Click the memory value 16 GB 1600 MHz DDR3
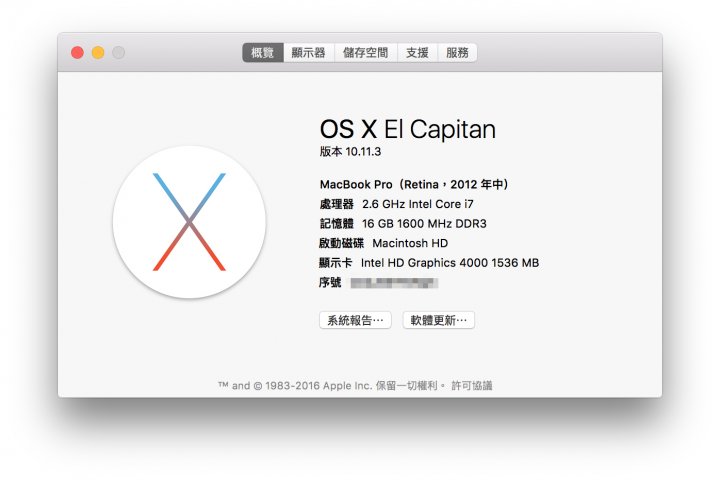720x480 pixels. [424, 224]
